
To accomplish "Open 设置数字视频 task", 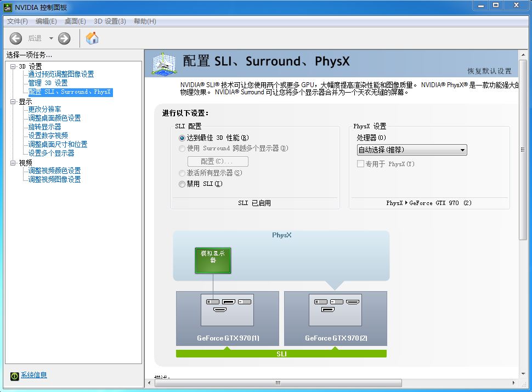I will 48,135.
